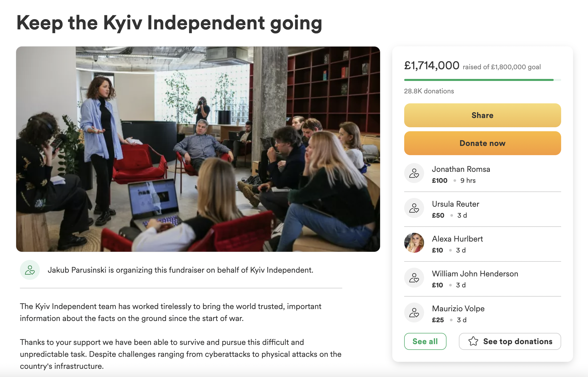Click Ursula Reuter's donor avatar icon
Image resolution: width=588 pixels, height=377 pixels.
pos(414,208)
